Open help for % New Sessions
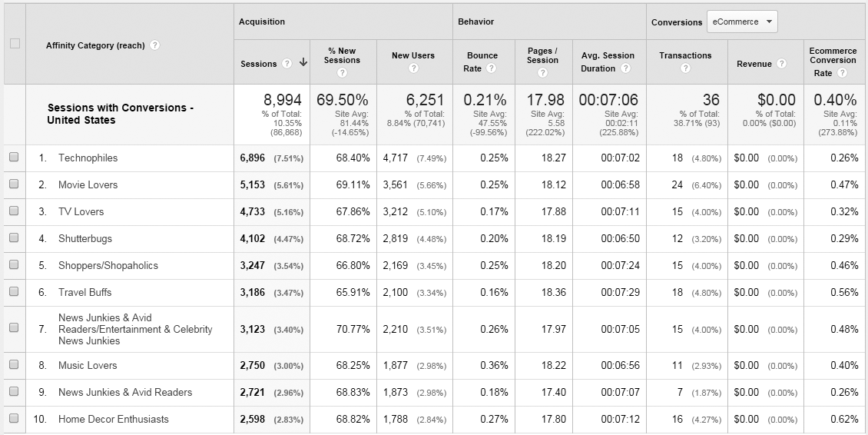Viewport: 868px width, 435px height. (x=342, y=73)
